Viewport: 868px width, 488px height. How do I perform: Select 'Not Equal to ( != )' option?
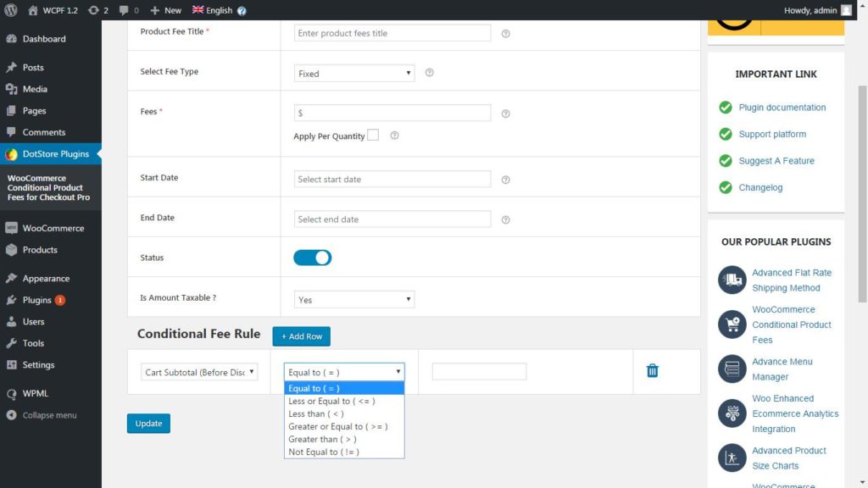coord(324,452)
